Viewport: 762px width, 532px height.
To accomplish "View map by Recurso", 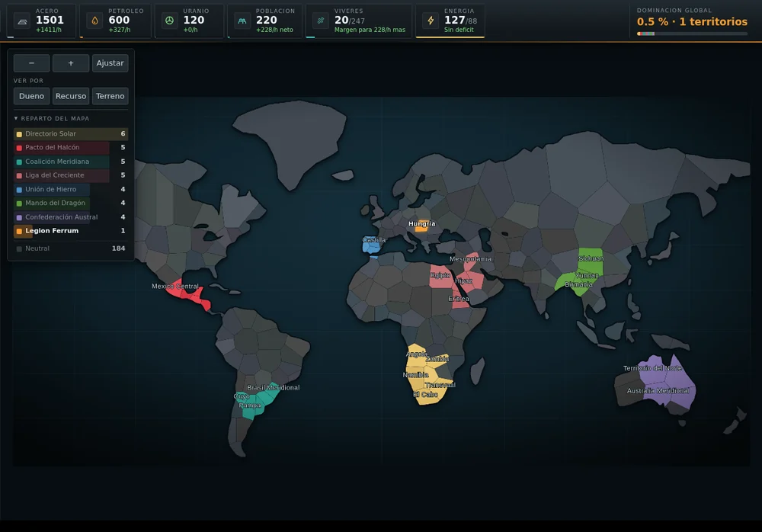I will tap(71, 96).
